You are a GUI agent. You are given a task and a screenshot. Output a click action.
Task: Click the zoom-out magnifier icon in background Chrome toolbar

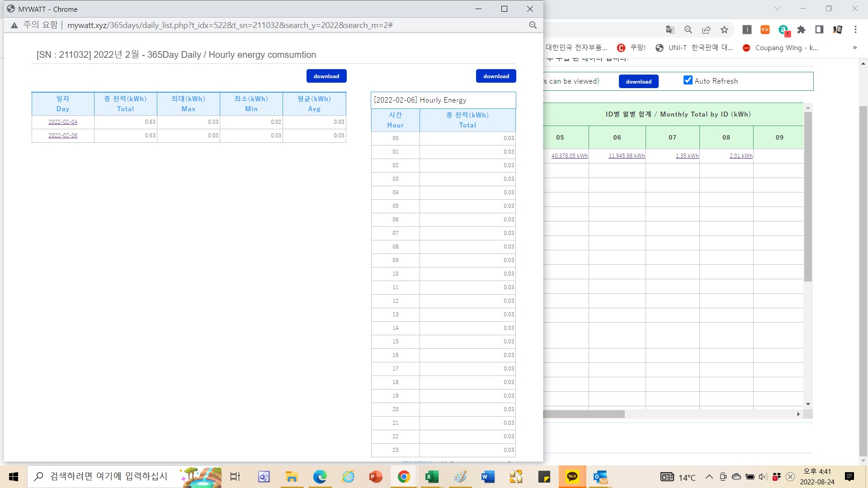click(x=688, y=30)
